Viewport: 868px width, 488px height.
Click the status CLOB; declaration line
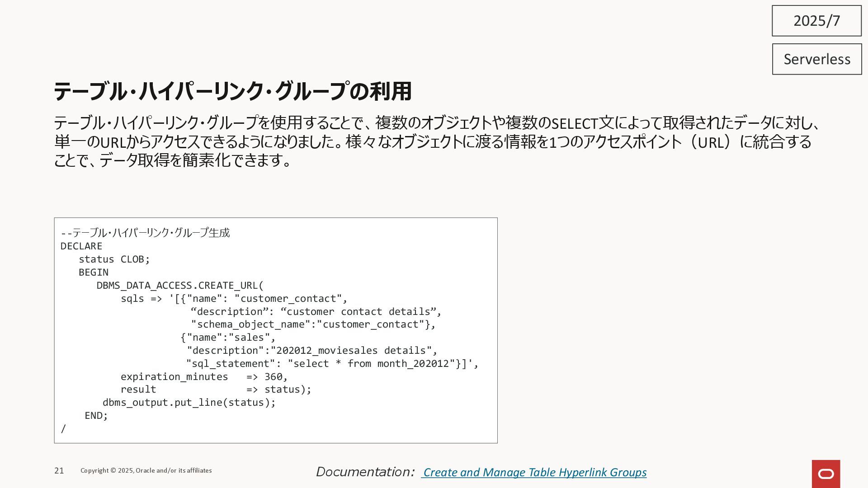point(114,259)
